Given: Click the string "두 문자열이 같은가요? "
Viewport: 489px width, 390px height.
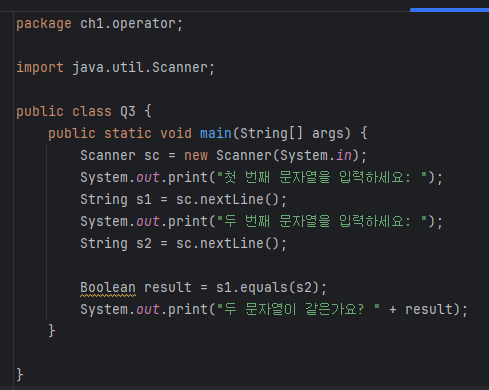Looking at the screenshot, I should click(x=298, y=309).
